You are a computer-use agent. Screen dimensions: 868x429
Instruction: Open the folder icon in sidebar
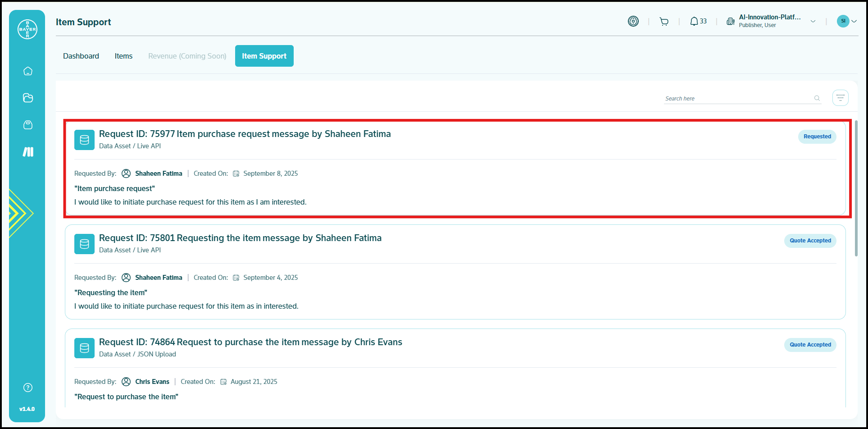pyautogui.click(x=28, y=98)
